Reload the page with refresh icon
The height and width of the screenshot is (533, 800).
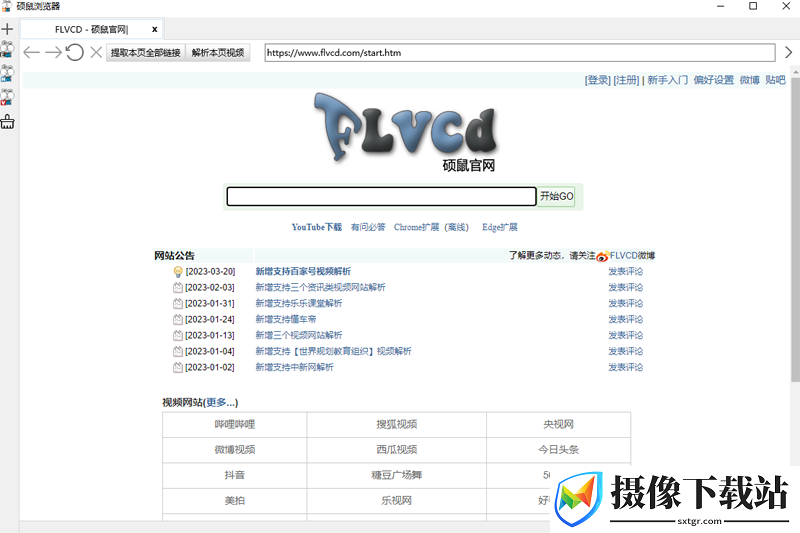coord(74,52)
